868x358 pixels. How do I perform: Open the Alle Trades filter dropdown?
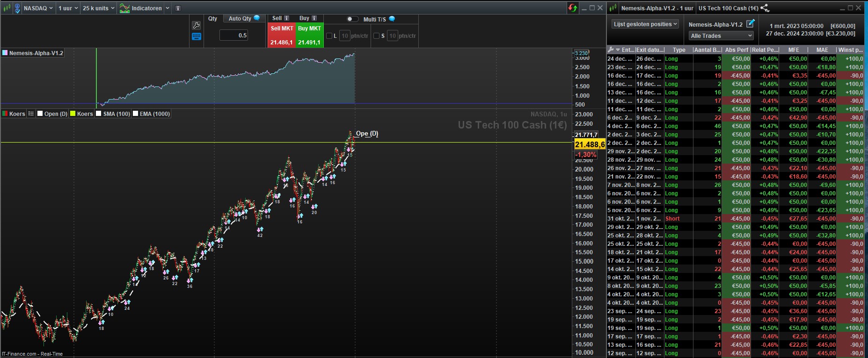[x=721, y=36]
